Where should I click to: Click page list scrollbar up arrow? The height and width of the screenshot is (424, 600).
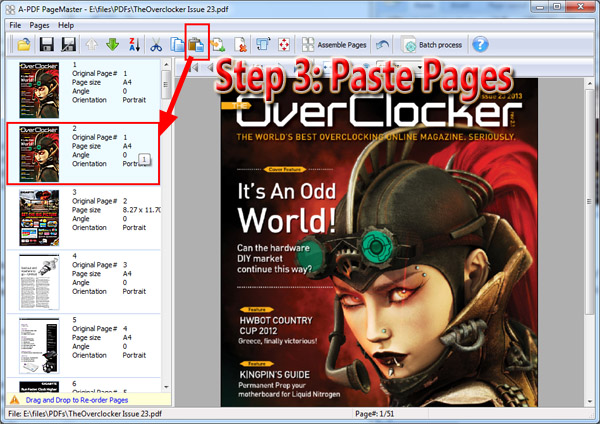166,64
